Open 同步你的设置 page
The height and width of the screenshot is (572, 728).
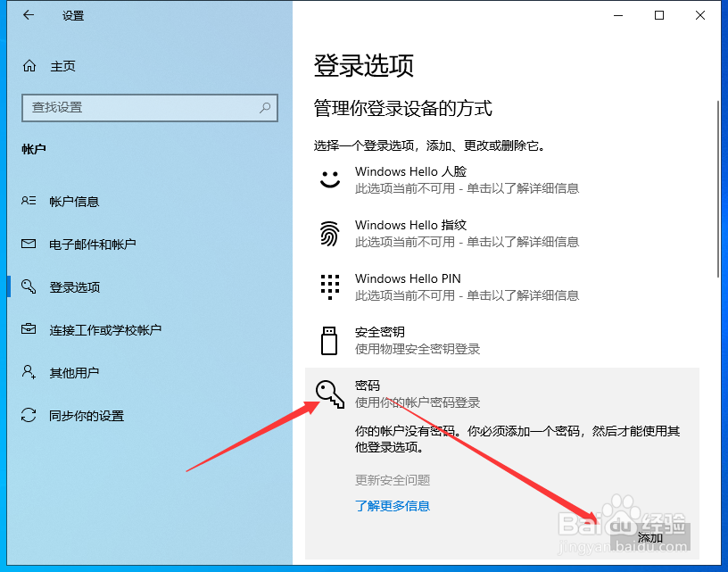click(150, 415)
